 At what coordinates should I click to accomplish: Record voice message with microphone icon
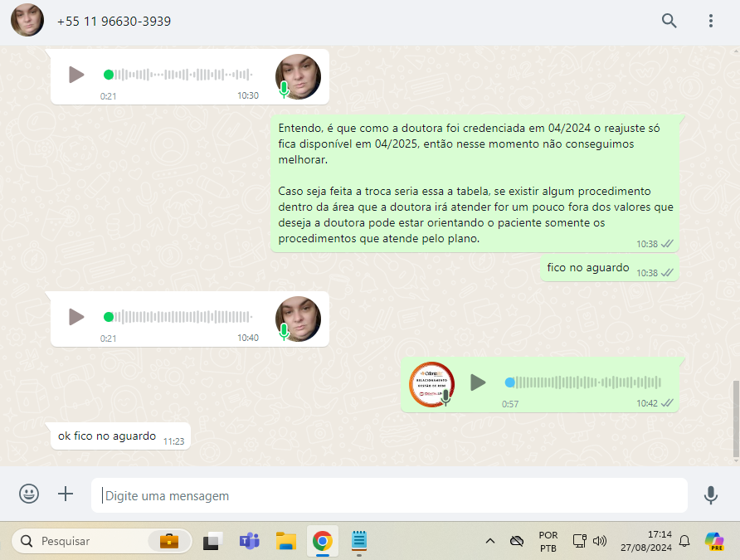[x=710, y=495]
